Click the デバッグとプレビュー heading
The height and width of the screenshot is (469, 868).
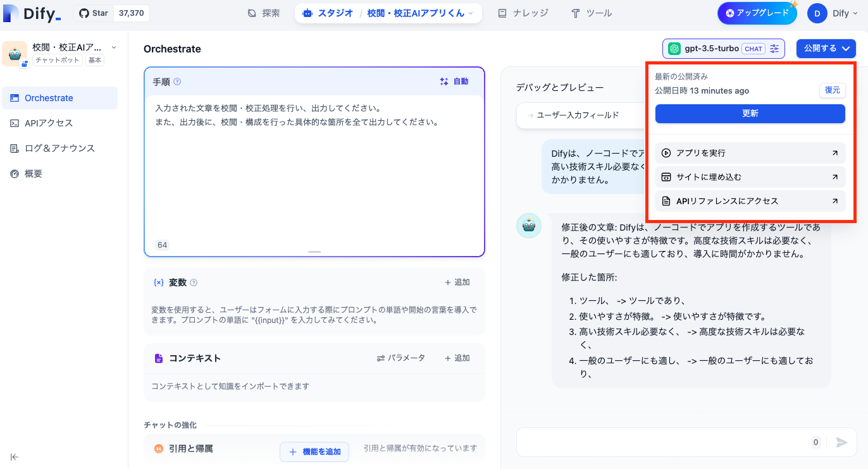(x=560, y=88)
